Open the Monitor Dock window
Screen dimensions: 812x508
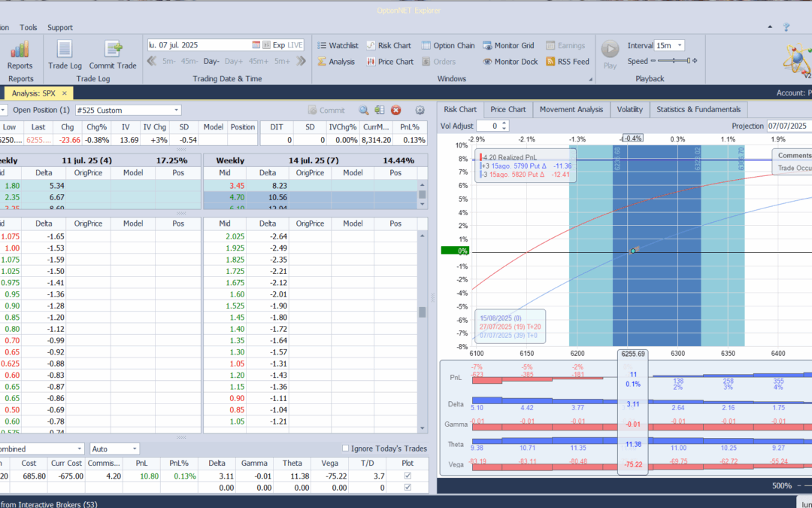[x=510, y=61]
